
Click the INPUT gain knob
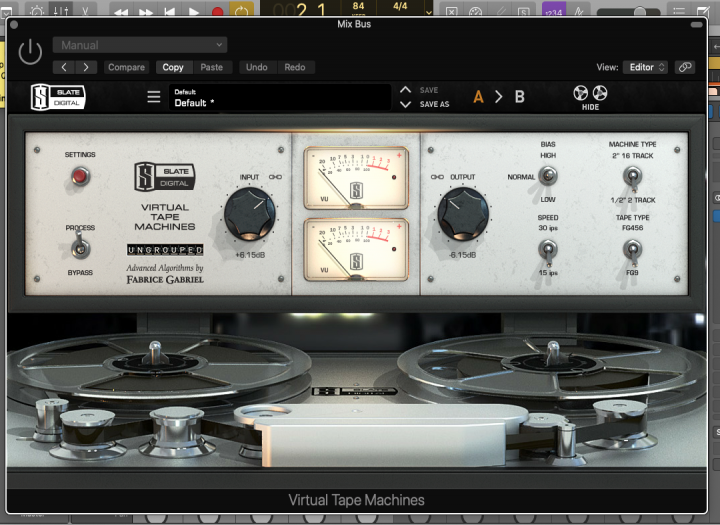(x=250, y=214)
